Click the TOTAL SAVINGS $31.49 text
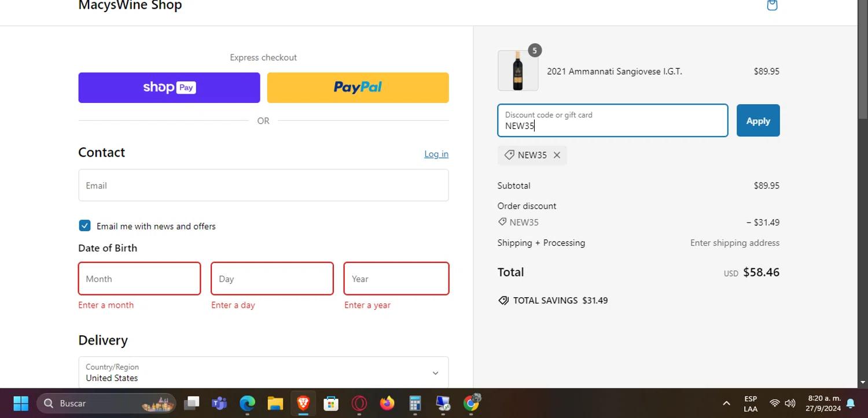Image resolution: width=868 pixels, height=418 pixels. coord(560,301)
